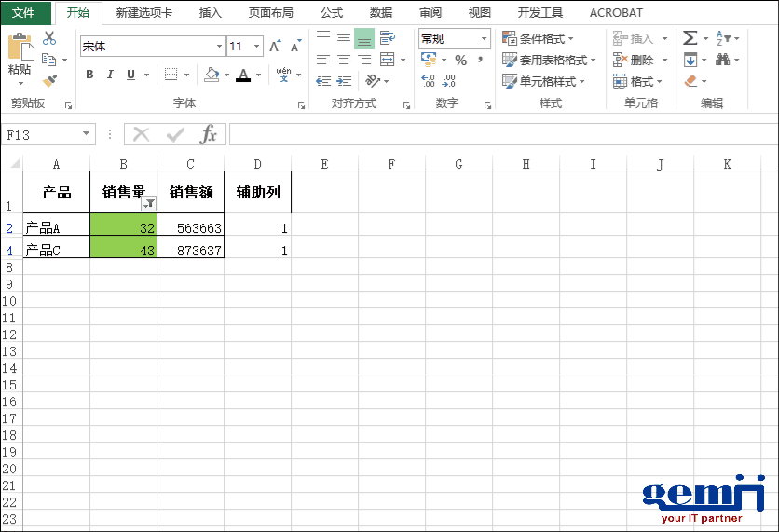The image size is (779, 532).
Task: Apply comma style format
Action: pyautogui.click(x=481, y=61)
